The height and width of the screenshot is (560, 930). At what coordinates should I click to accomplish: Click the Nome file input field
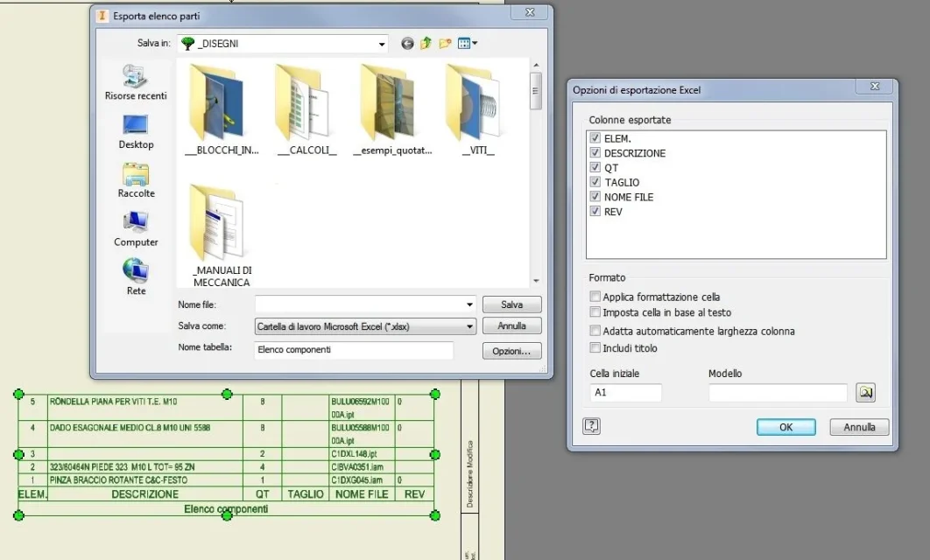(x=359, y=304)
